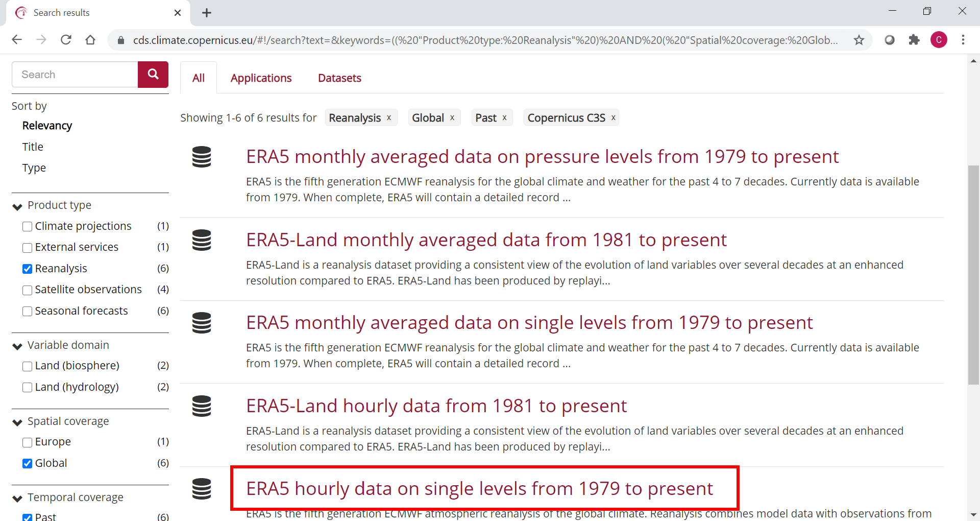Check the Satellite observations checkbox
This screenshot has height=521, width=980.
[28, 290]
